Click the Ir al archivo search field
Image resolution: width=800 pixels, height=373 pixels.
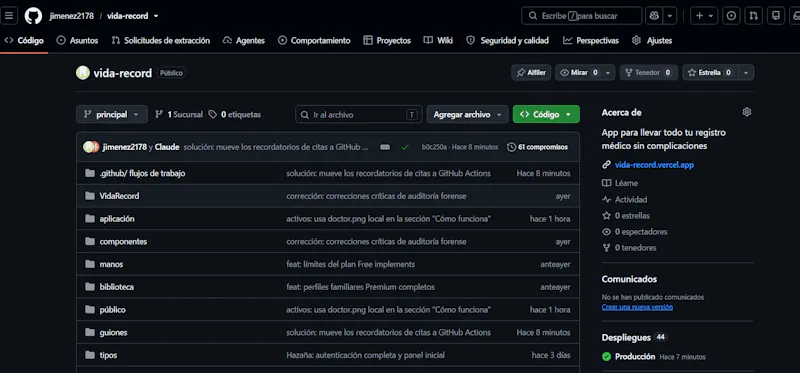[x=359, y=115]
